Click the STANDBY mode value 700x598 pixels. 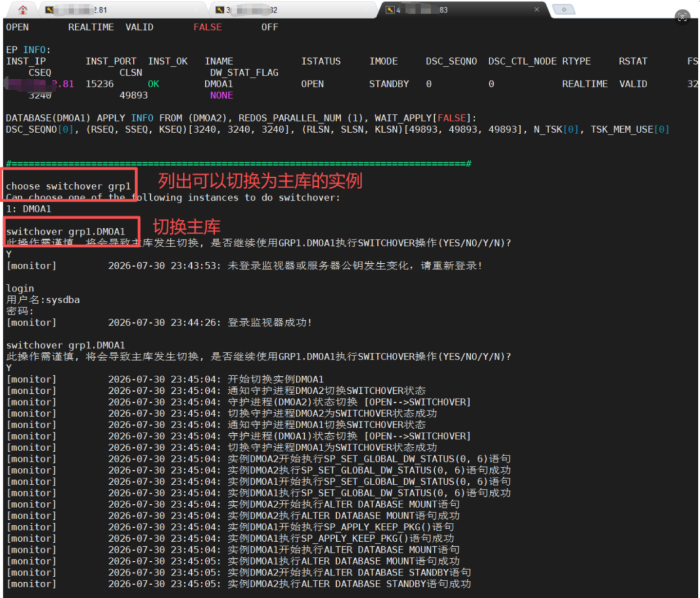click(389, 84)
